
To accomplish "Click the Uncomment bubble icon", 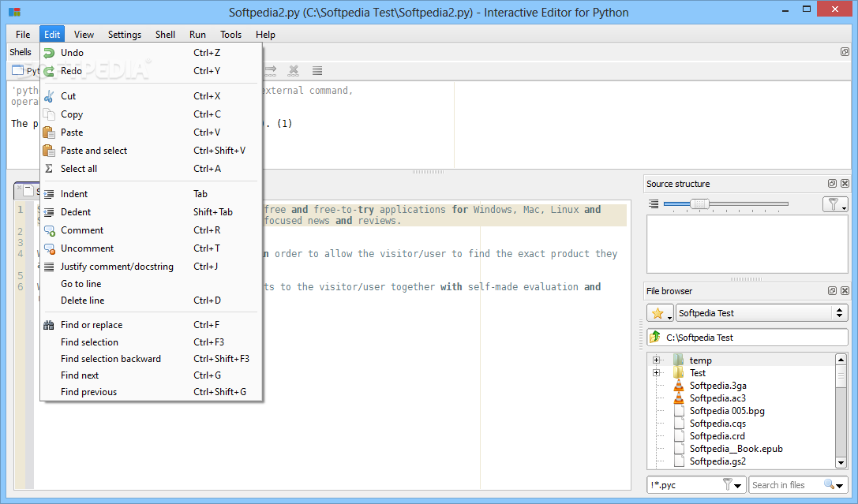I will point(49,248).
